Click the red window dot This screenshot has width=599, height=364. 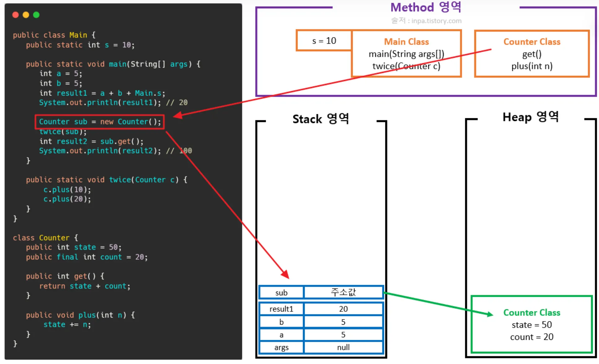pyautogui.click(x=15, y=15)
